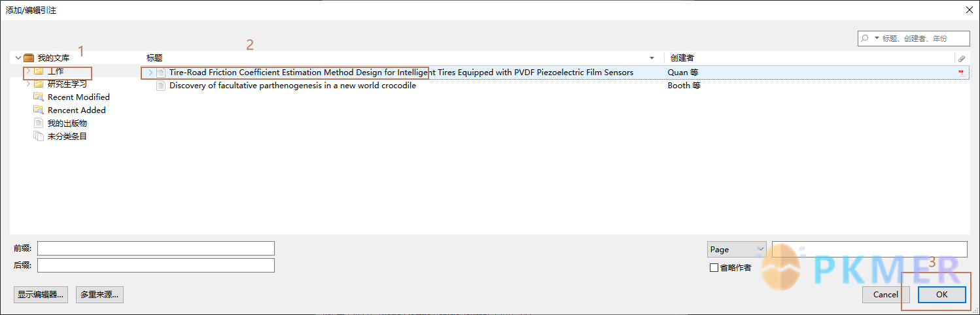Click the 前缀 prefix input field
Screen dimensions: 980x315
(x=156, y=248)
